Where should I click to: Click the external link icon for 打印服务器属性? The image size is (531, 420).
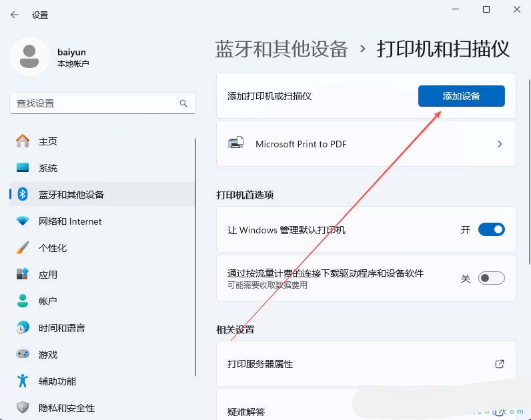coord(500,364)
